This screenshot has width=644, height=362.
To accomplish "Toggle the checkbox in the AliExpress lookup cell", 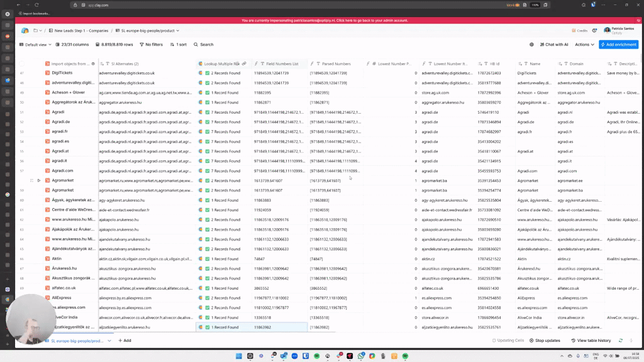I will click(x=208, y=298).
